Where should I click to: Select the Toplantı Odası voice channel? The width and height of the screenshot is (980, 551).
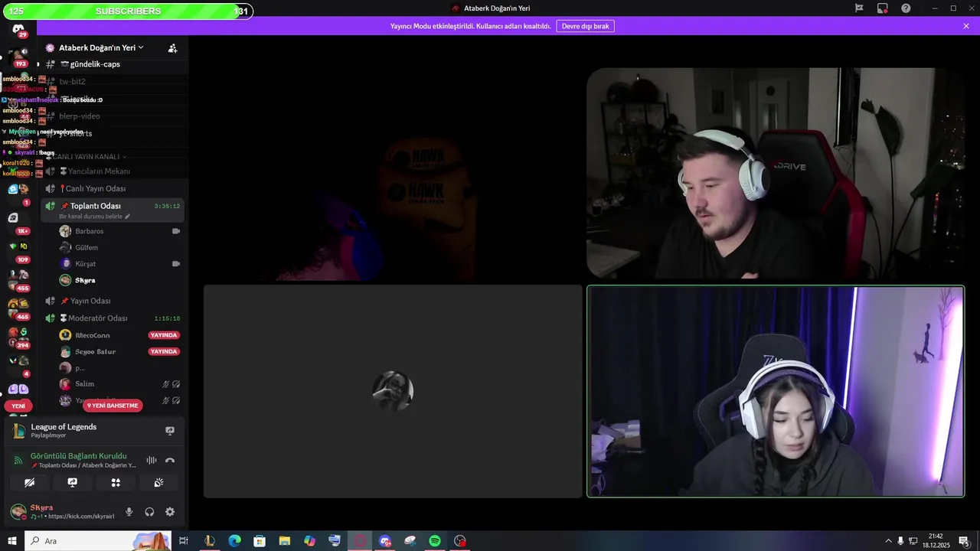(112, 210)
